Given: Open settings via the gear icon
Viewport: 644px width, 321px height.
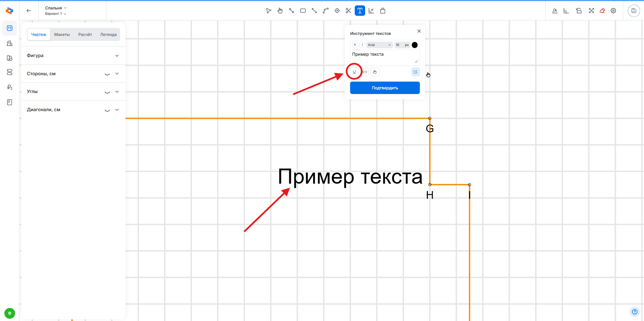Looking at the screenshot, I should tap(613, 11).
